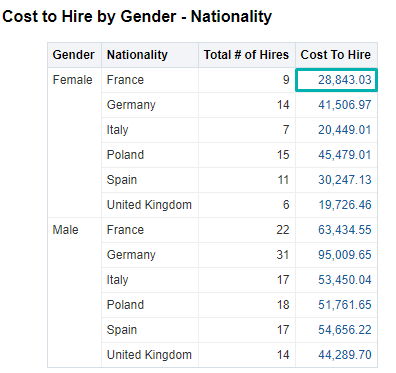Click hires count 18 for Male Poland
The image size is (396, 373).
tap(283, 305)
